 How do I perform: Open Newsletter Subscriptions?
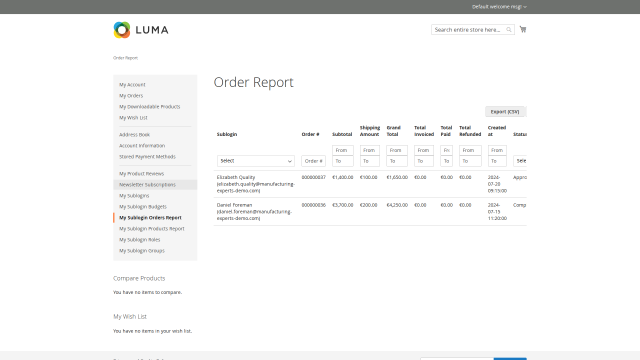click(x=147, y=184)
